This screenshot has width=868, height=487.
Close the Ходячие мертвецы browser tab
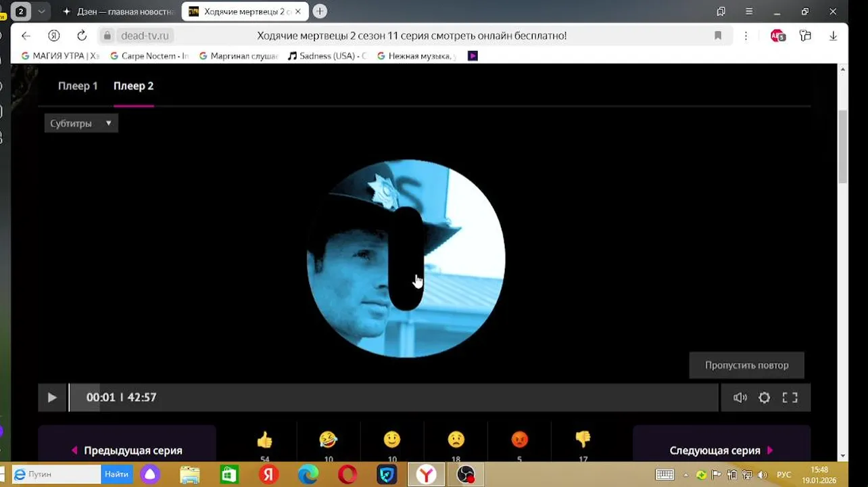[298, 11]
